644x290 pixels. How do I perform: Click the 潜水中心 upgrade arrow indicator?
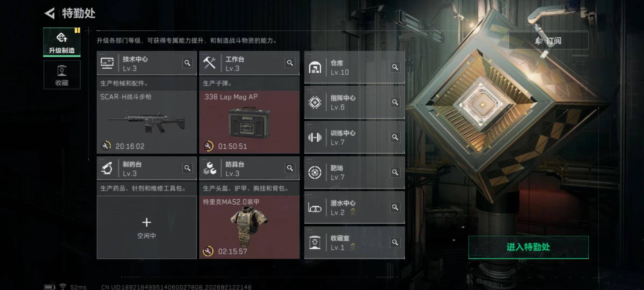point(353,212)
